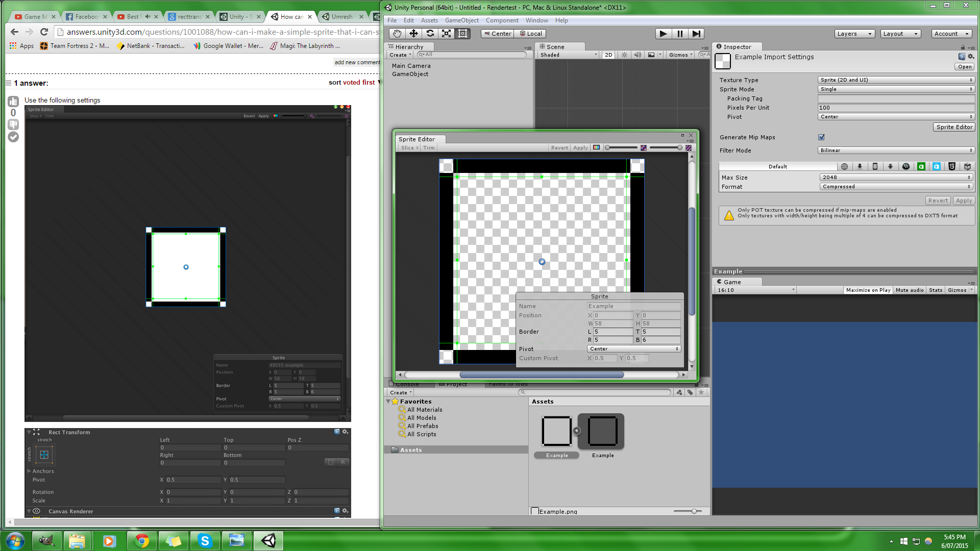Uncheck Generate Mip Maps checkbox

[x=821, y=137]
